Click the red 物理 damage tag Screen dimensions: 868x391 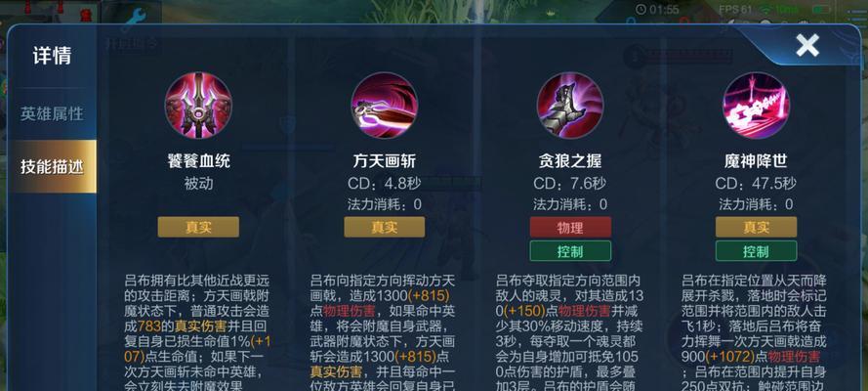570,227
